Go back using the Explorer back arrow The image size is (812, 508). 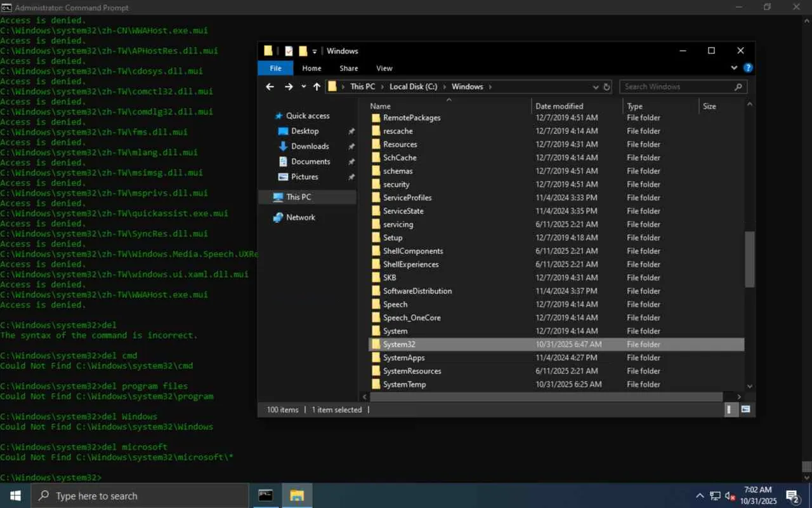click(270, 87)
